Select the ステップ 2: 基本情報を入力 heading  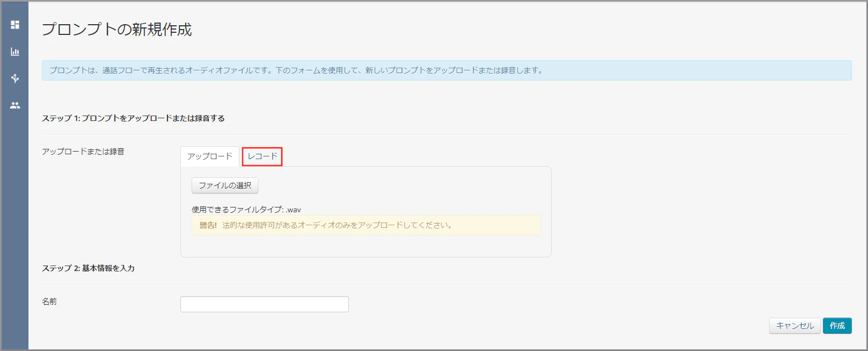(88, 268)
